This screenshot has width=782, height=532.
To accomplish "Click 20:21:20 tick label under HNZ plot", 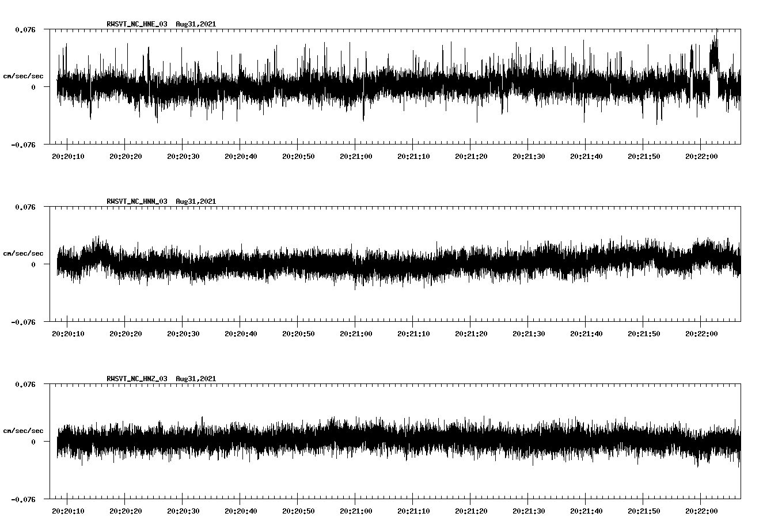I will pos(470,511).
